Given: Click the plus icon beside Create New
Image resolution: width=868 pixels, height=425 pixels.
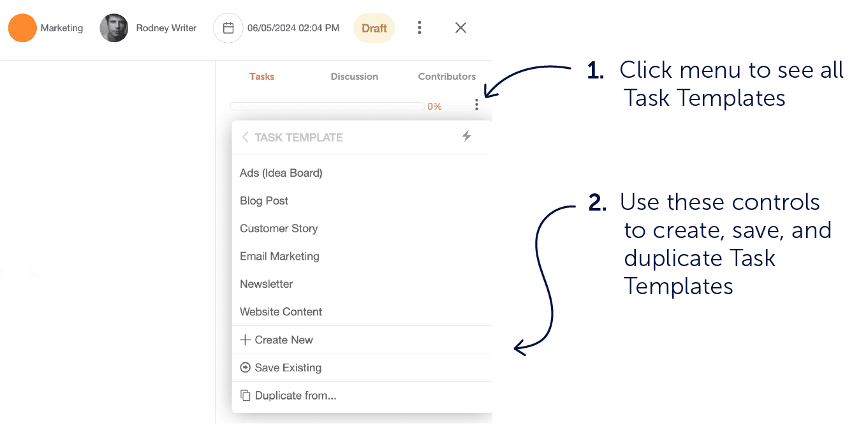Looking at the screenshot, I should [x=245, y=340].
